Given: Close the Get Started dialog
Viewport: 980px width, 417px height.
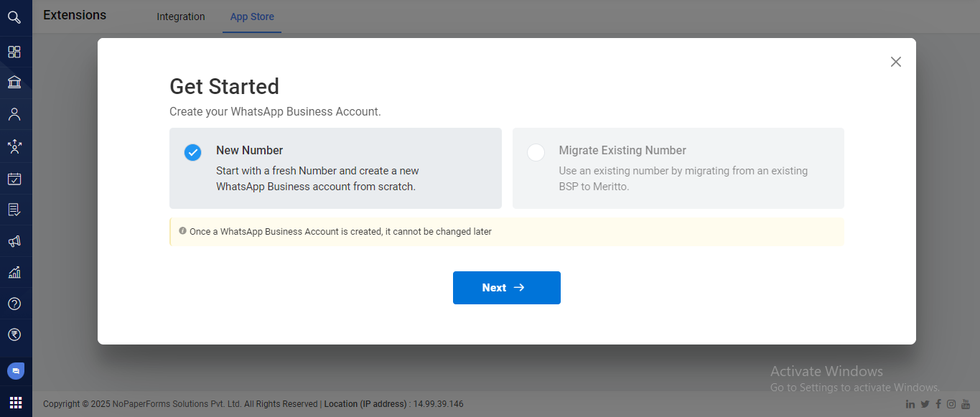Looking at the screenshot, I should 895,62.
